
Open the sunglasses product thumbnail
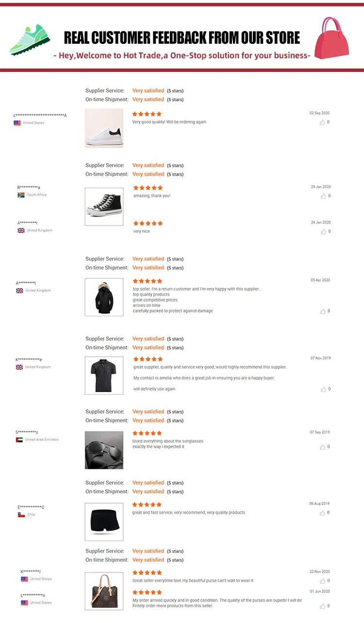click(x=104, y=450)
